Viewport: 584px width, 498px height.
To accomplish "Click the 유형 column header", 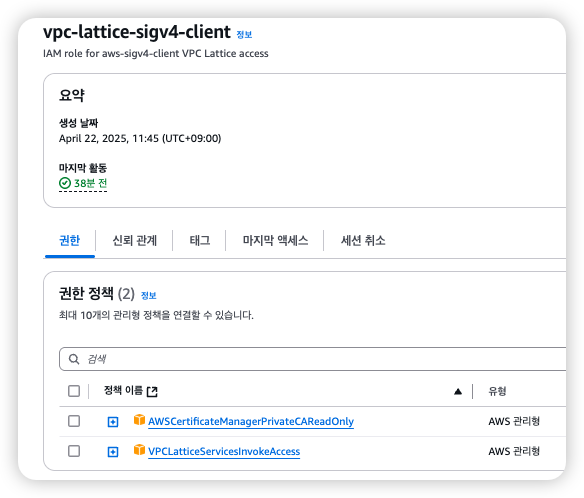I will coord(497,391).
